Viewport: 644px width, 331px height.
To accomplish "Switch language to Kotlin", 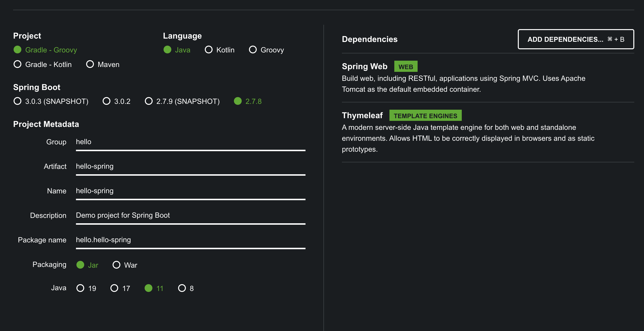I will (x=220, y=50).
